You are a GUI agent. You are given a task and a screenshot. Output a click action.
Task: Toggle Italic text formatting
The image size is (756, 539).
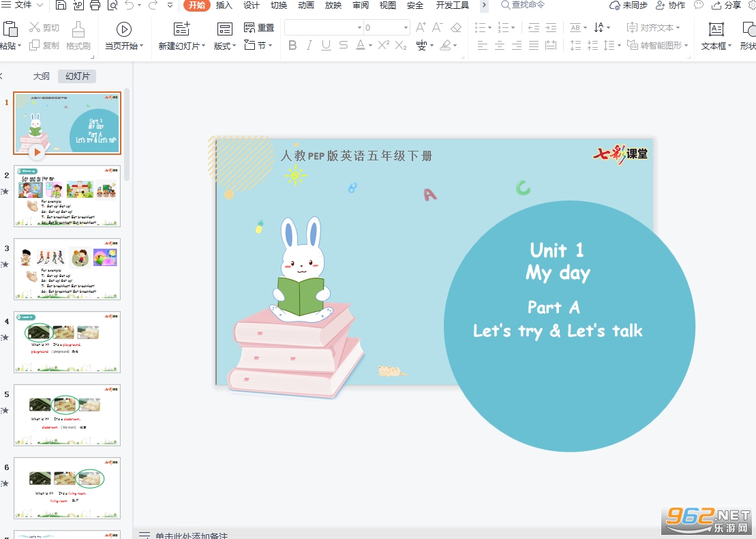tap(309, 45)
